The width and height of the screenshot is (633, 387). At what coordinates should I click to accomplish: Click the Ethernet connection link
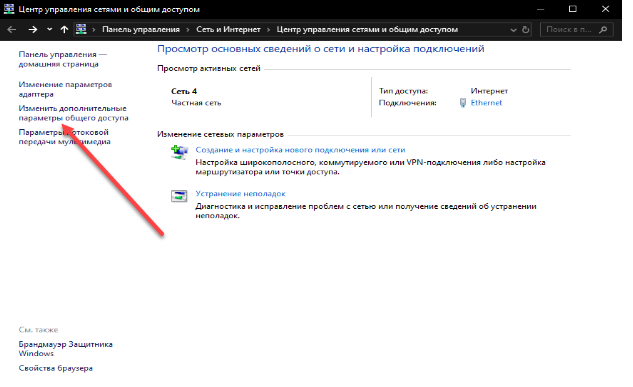coord(486,103)
